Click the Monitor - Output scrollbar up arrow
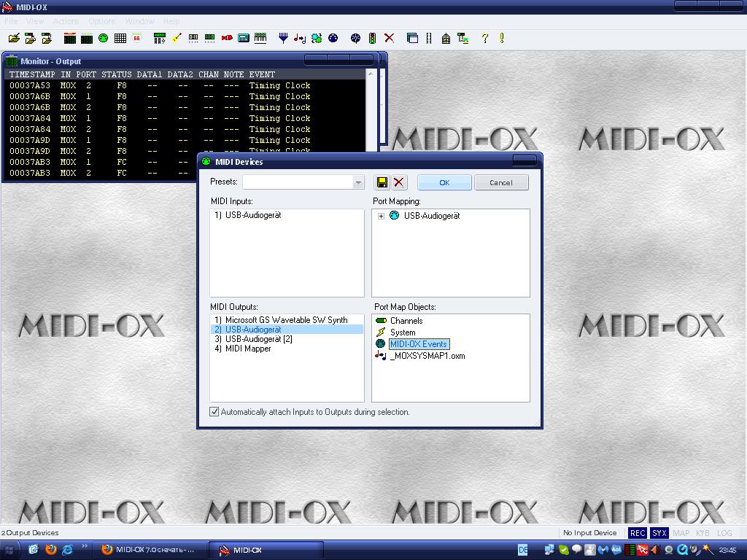The width and height of the screenshot is (747, 560). coord(371,74)
